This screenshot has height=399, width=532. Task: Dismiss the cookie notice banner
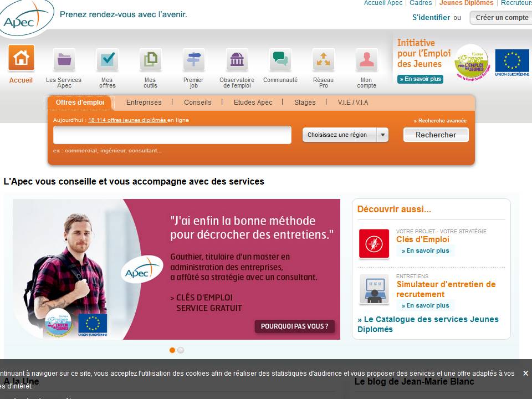[x=525, y=374]
